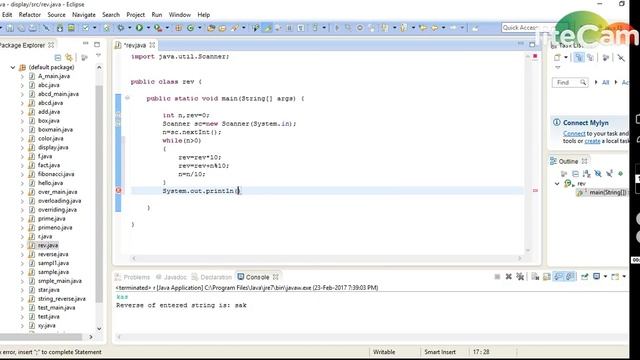Close the rev.java editor tab
The image size is (640, 360).
(152, 45)
